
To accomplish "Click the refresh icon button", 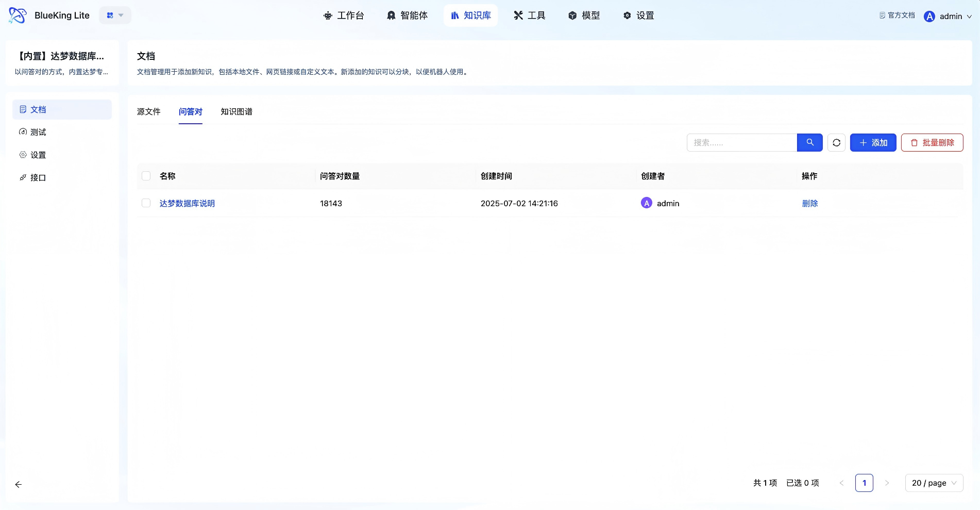I will click(837, 142).
